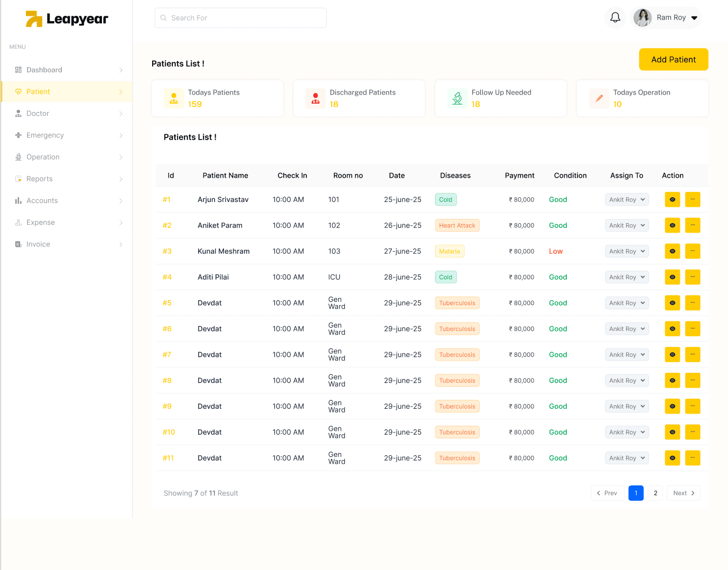Click the Todays Operation scalpel icon
The width and height of the screenshot is (728, 570).
[x=599, y=98]
